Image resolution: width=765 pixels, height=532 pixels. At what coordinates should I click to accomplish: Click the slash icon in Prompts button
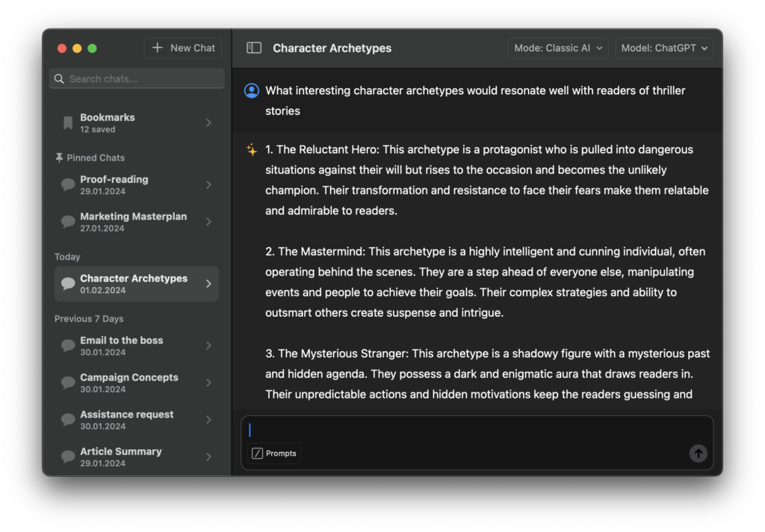click(x=257, y=454)
